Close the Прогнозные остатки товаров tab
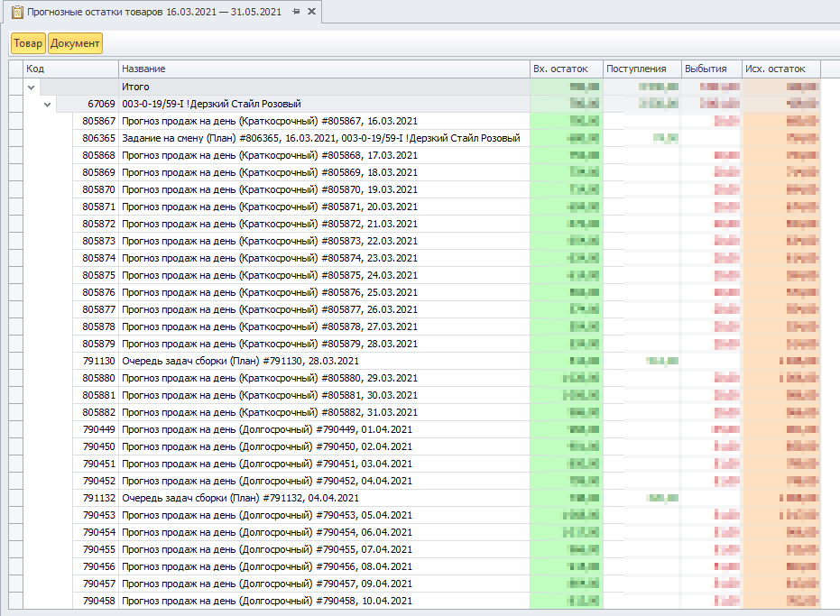This screenshot has width=840, height=616. (x=311, y=12)
